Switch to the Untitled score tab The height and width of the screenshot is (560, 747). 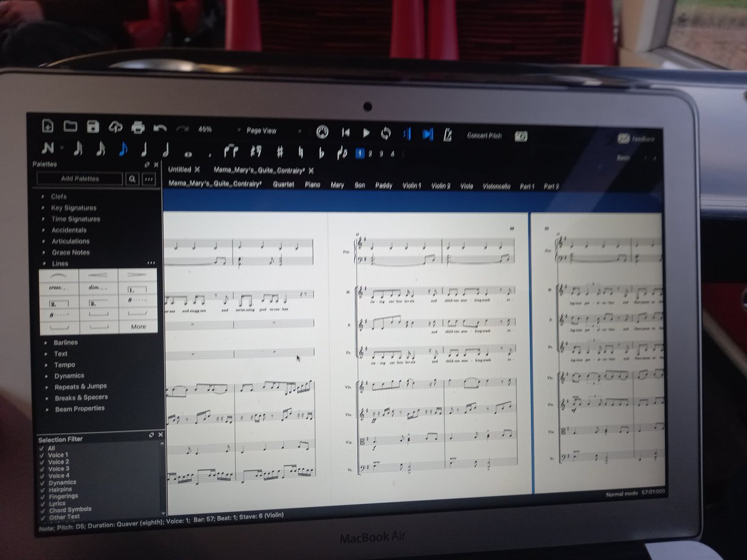(179, 169)
